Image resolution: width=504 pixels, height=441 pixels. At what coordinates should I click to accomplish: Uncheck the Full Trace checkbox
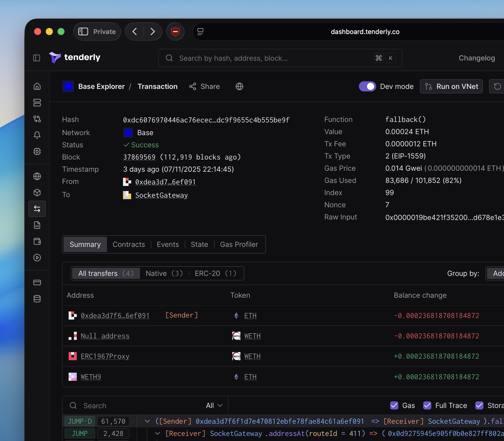click(x=427, y=405)
